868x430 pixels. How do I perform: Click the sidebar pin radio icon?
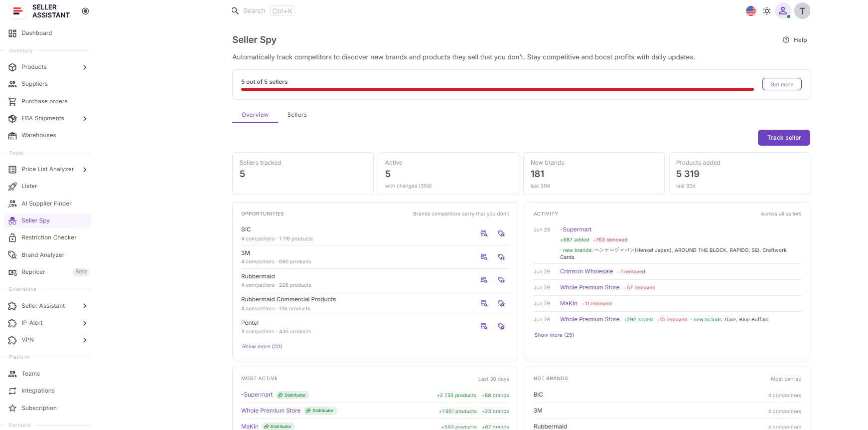(x=85, y=11)
